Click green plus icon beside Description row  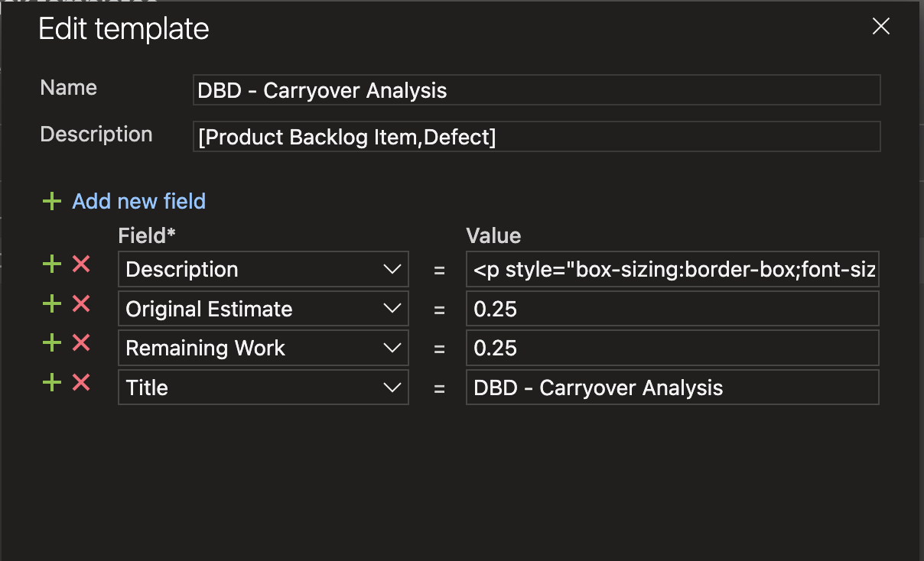[x=51, y=264]
